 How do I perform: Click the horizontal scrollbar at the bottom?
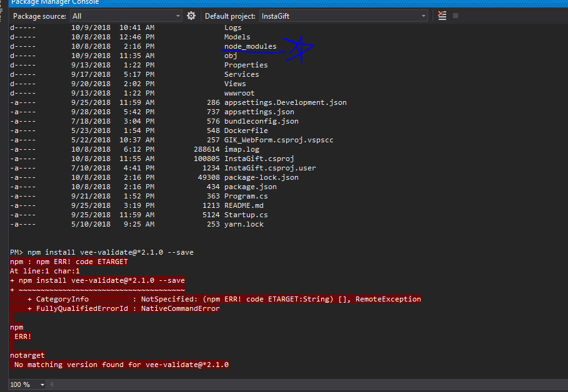281,384
